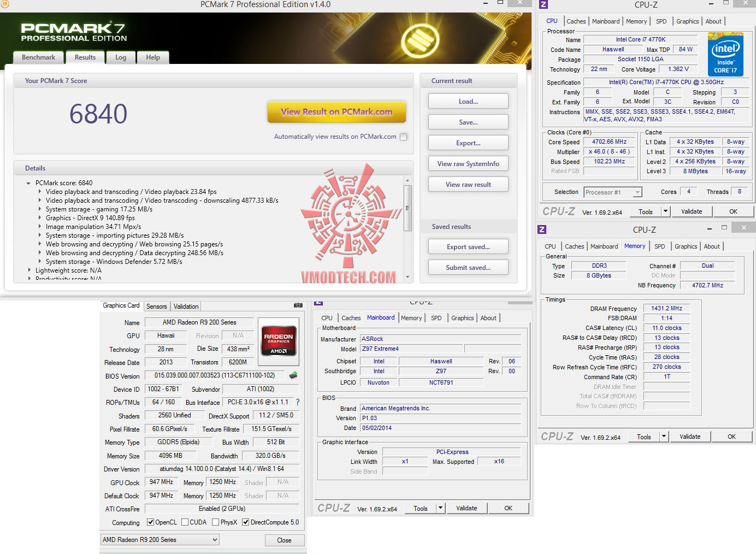
Task: Open the Log tab in PCMark
Action: pyautogui.click(x=121, y=57)
